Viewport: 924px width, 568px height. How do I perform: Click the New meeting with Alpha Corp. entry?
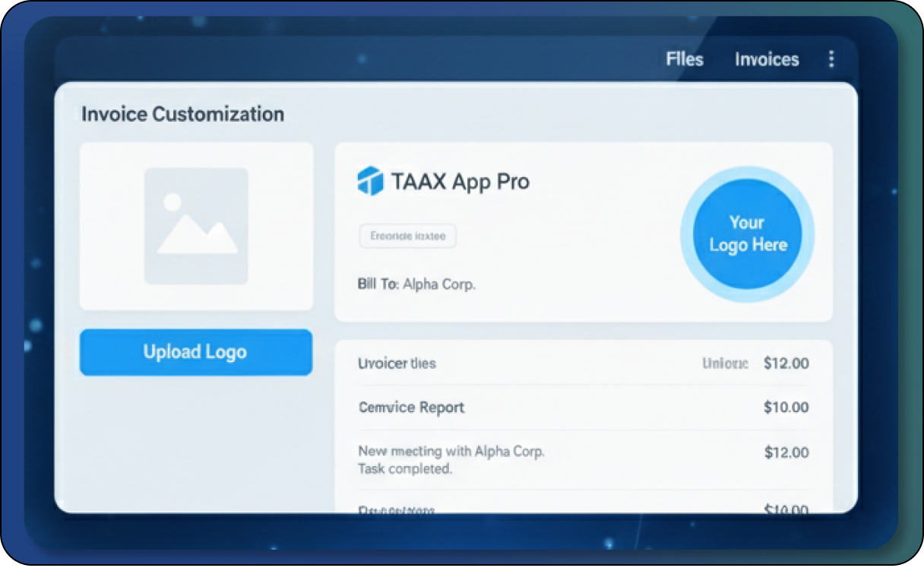pos(451,451)
